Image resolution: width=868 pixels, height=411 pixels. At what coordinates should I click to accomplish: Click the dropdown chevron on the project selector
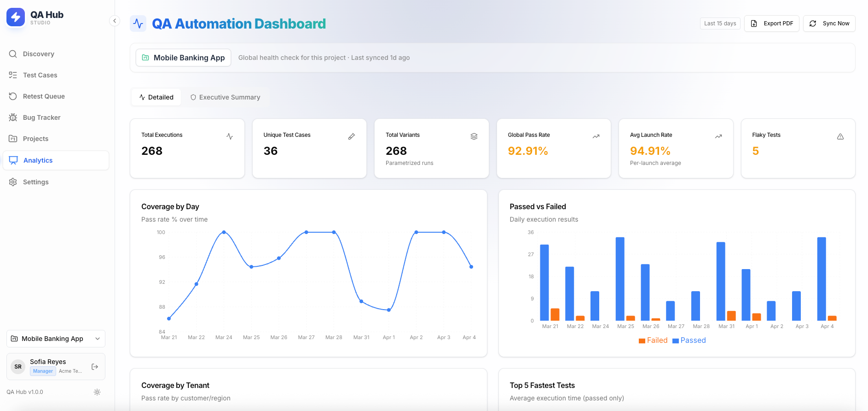click(98, 339)
